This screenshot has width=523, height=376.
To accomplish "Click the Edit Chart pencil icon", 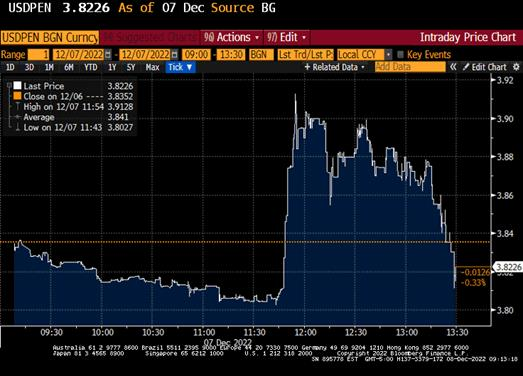I will tap(466, 67).
